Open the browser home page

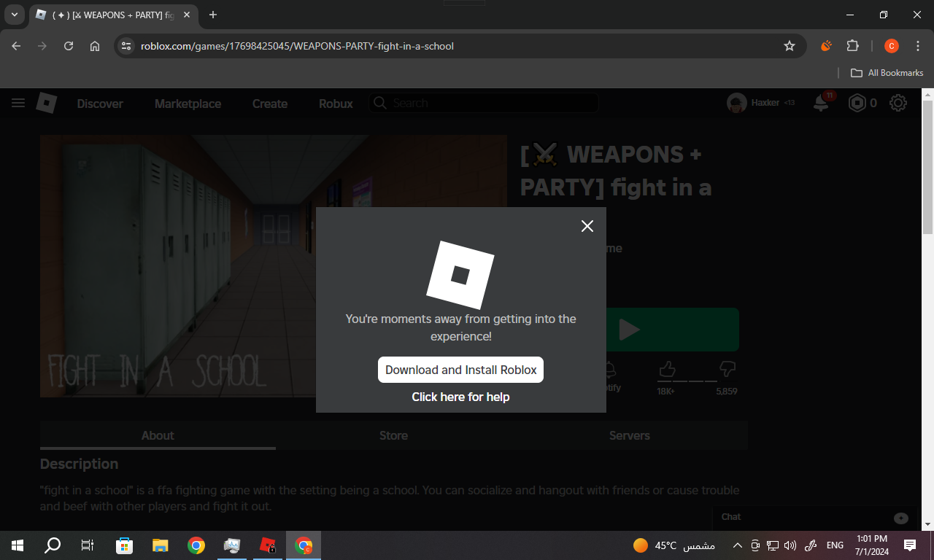pos(95,46)
